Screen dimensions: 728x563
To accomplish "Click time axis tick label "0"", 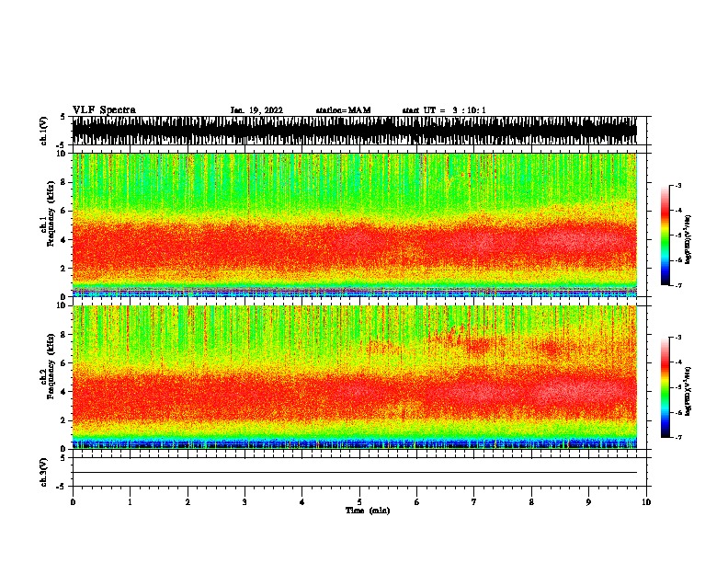I will 73,502.
